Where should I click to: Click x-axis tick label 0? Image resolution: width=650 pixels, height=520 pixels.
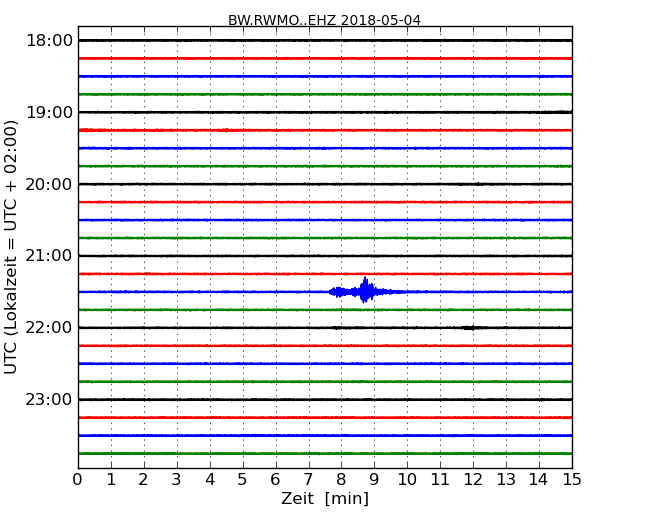click(x=78, y=480)
